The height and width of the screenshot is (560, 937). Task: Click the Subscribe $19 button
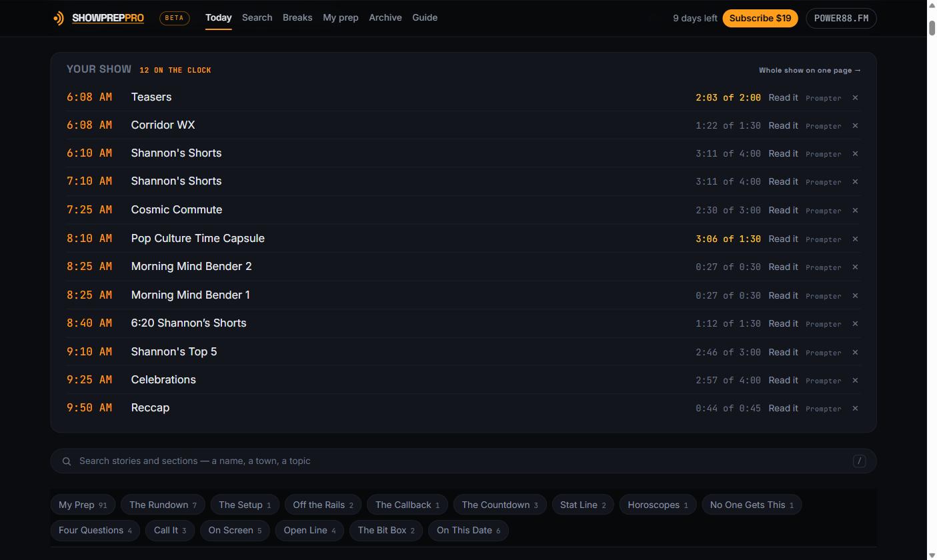point(760,18)
